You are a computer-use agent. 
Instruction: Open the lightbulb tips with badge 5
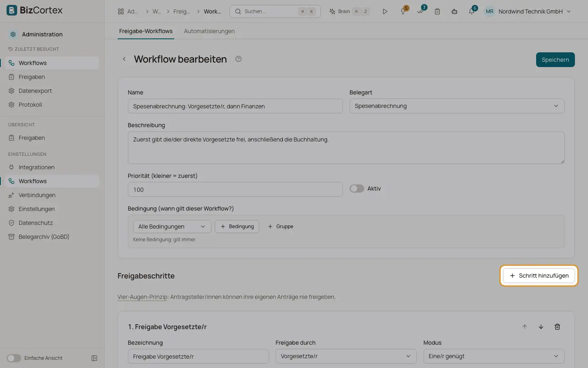tap(403, 11)
